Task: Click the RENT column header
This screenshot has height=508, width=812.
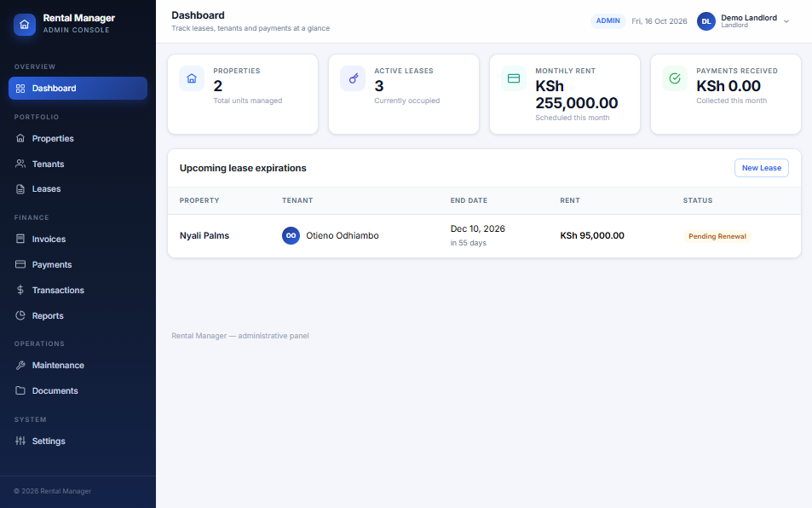Action: [x=570, y=200]
